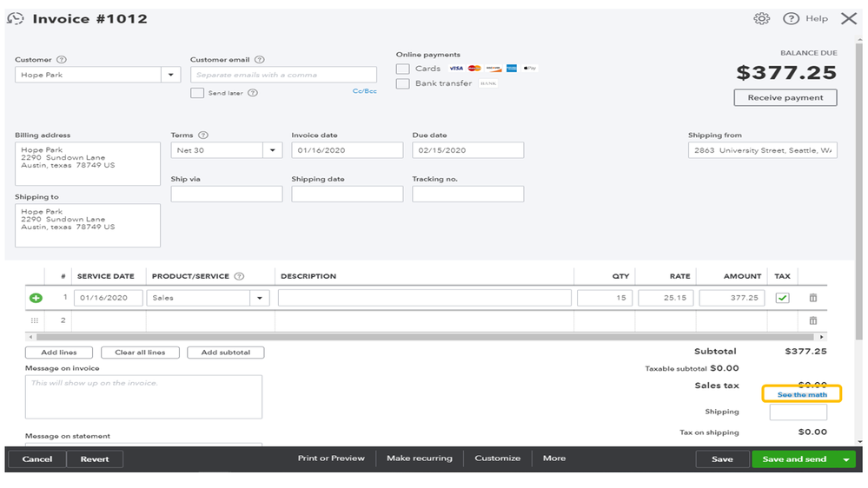Screen dimensions: 868x488
Task: Click the Add lines button
Action: pyautogui.click(x=59, y=353)
